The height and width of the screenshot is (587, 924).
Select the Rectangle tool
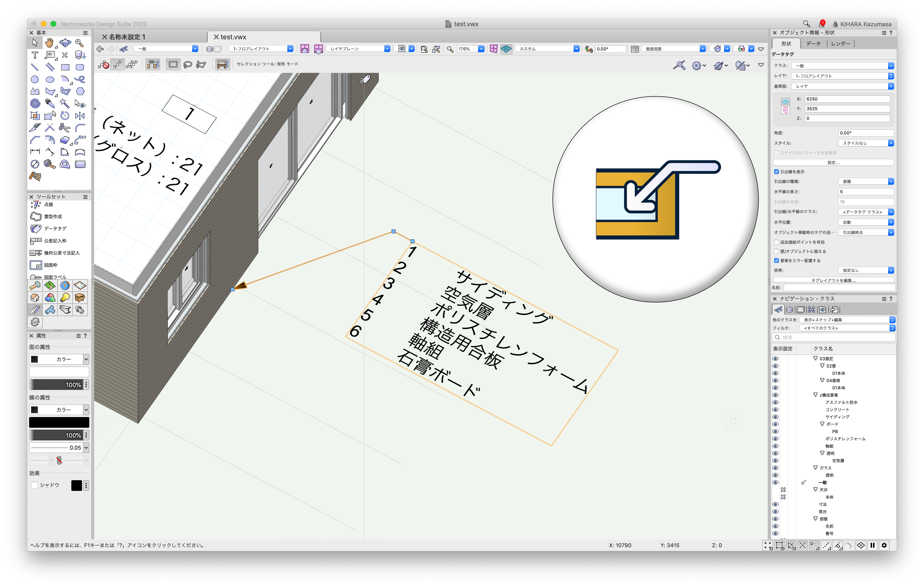(65, 67)
